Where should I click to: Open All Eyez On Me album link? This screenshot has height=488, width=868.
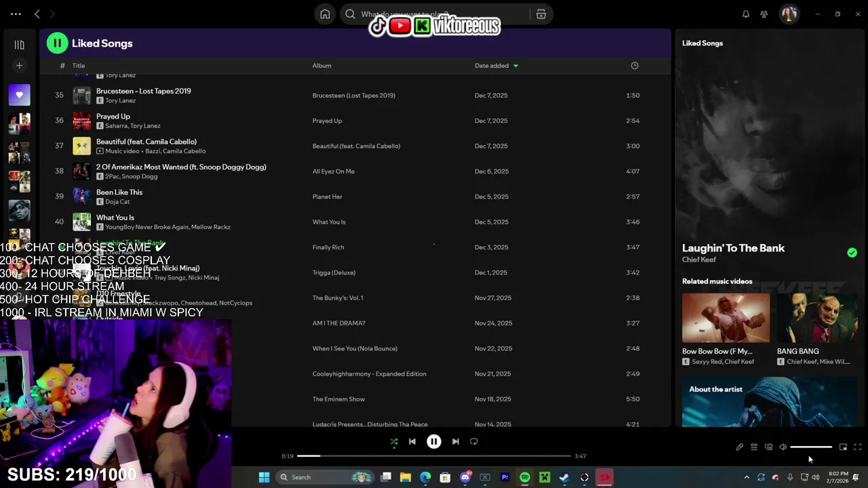click(334, 171)
